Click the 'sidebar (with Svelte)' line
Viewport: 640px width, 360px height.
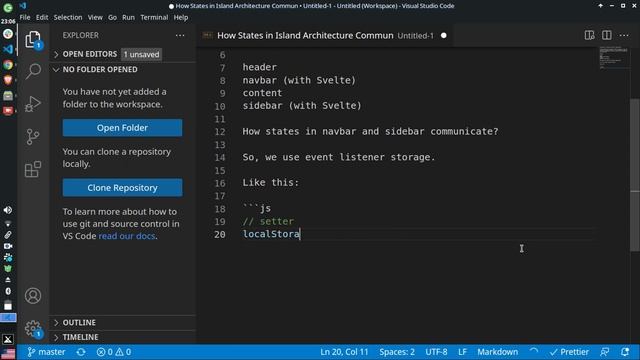click(302, 106)
